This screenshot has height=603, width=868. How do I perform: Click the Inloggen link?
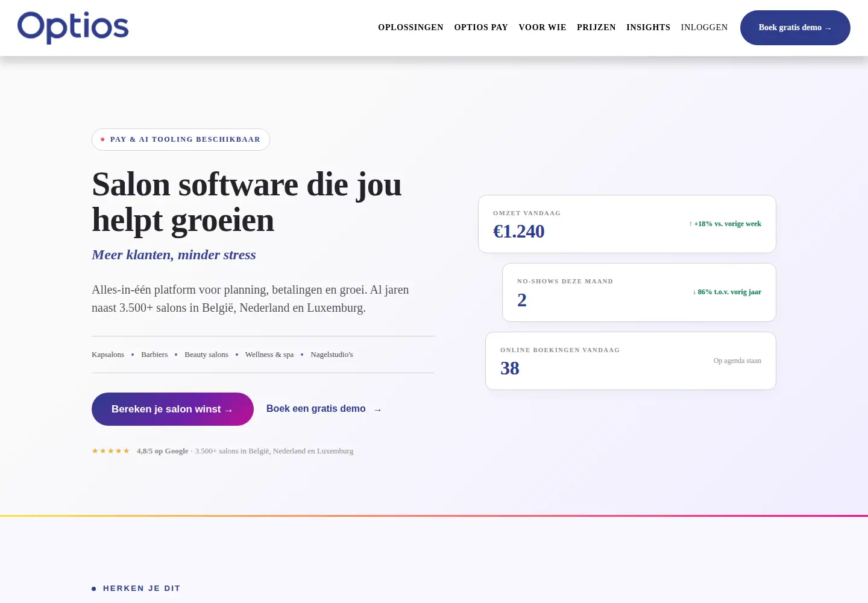tap(704, 27)
